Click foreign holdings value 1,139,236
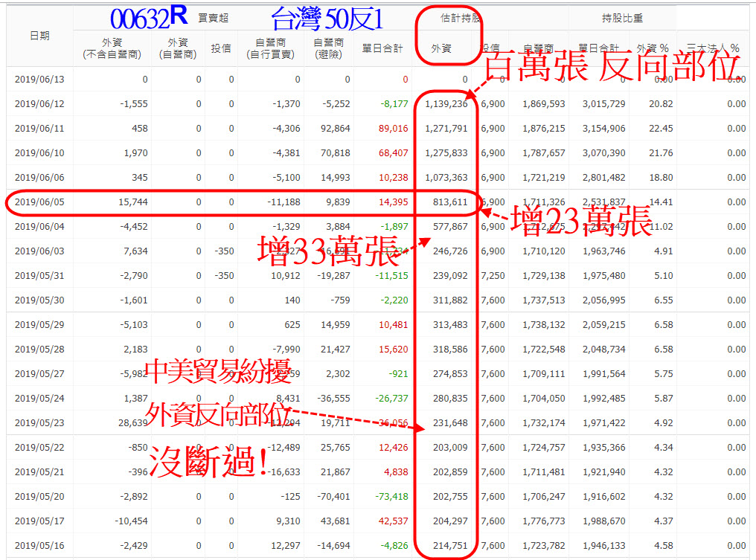The image size is (756, 560). 446,104
